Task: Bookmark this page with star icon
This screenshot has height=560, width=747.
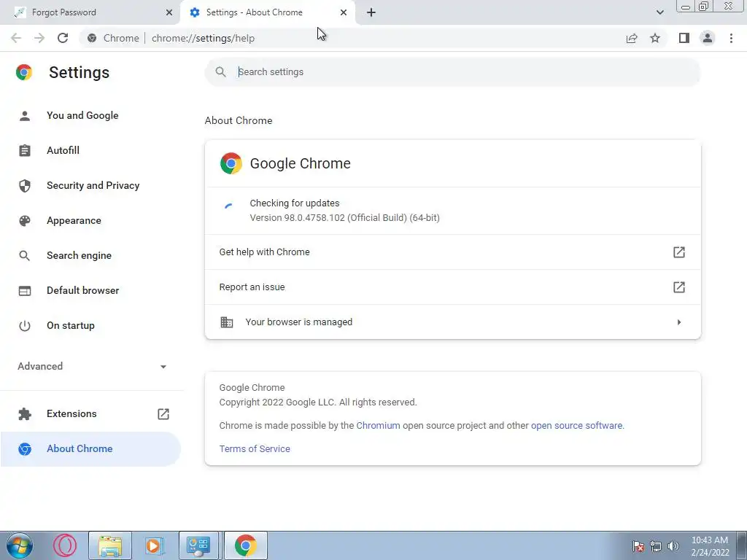Action: click(655, 38)
